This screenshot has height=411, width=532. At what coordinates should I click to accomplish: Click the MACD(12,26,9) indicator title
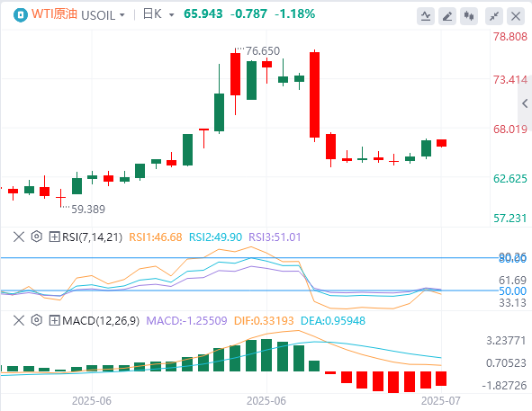[101, 320]
